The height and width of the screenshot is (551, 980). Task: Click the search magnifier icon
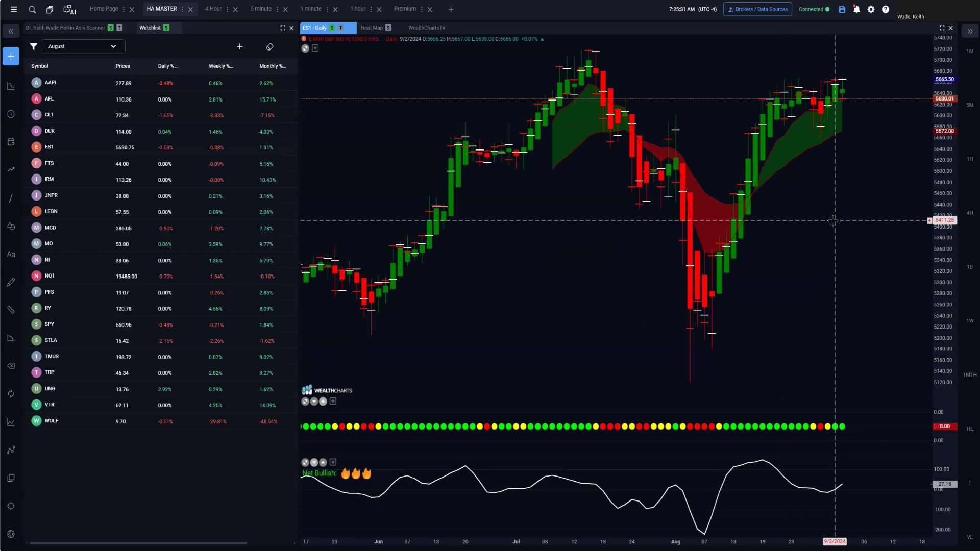click(32, 9)
